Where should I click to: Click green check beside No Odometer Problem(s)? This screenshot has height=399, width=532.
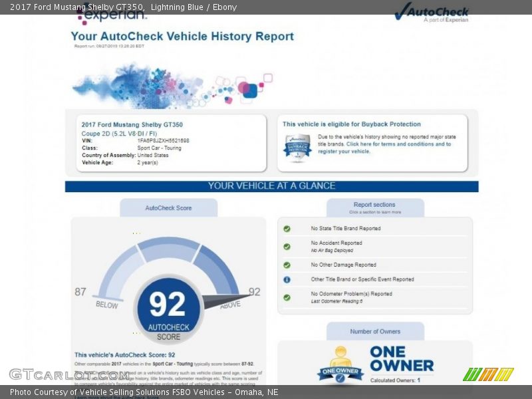[x=287, y=297]
